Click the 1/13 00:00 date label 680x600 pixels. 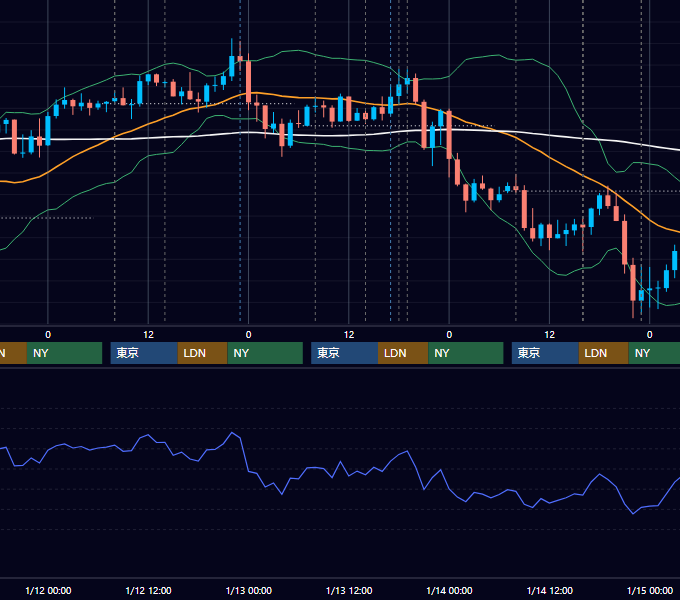coord(249,590)
